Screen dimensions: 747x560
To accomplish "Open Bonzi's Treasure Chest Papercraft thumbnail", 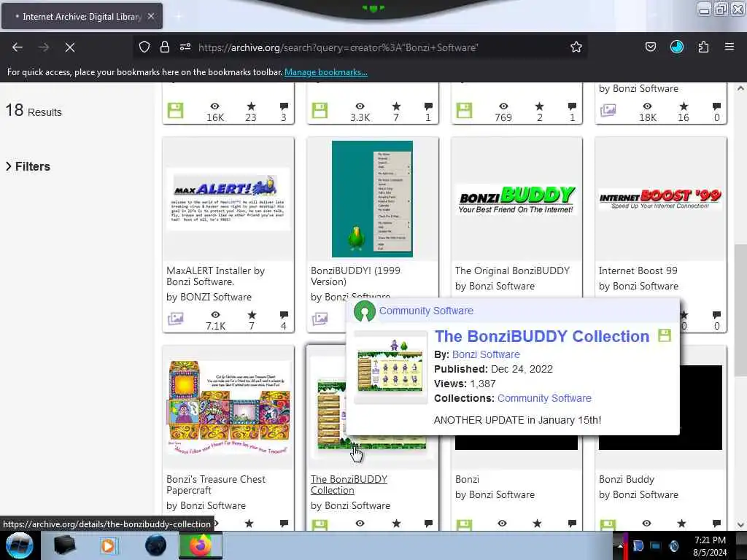I will [x=228, y=408].
